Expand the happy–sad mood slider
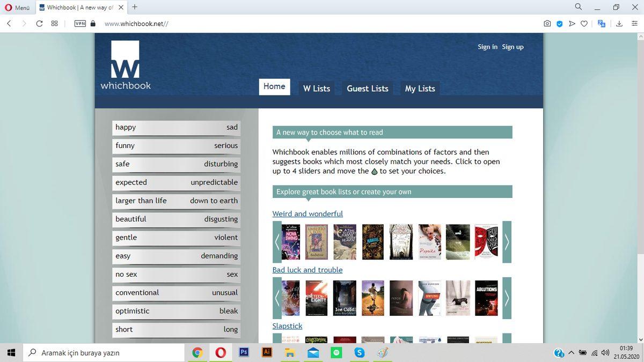 coord(176,128)
